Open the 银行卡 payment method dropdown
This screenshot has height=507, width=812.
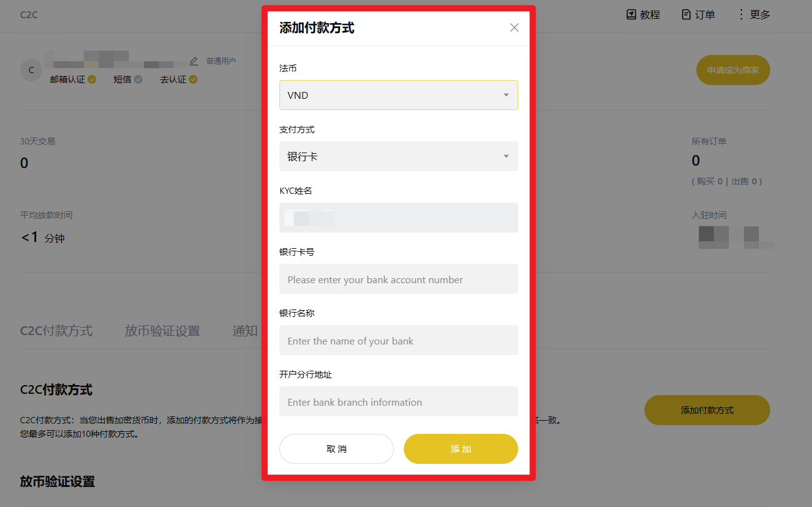(x=399, y=156)
